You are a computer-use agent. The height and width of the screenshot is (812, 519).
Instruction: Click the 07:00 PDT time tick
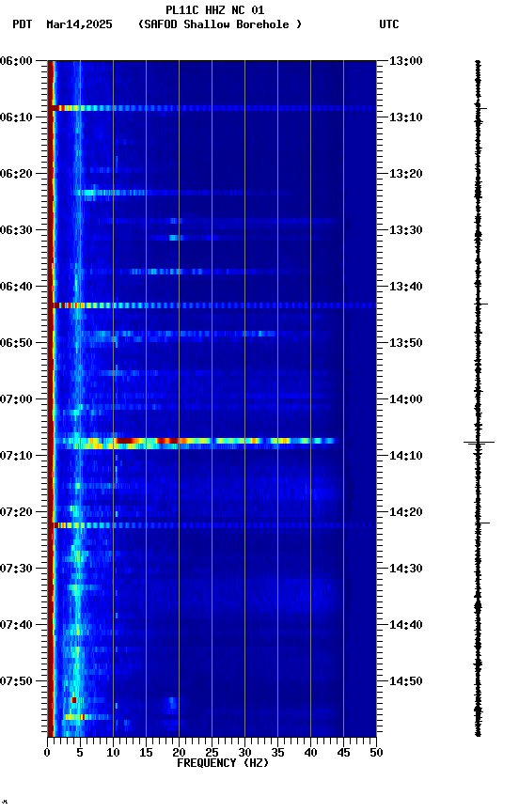tap(16, 399)
